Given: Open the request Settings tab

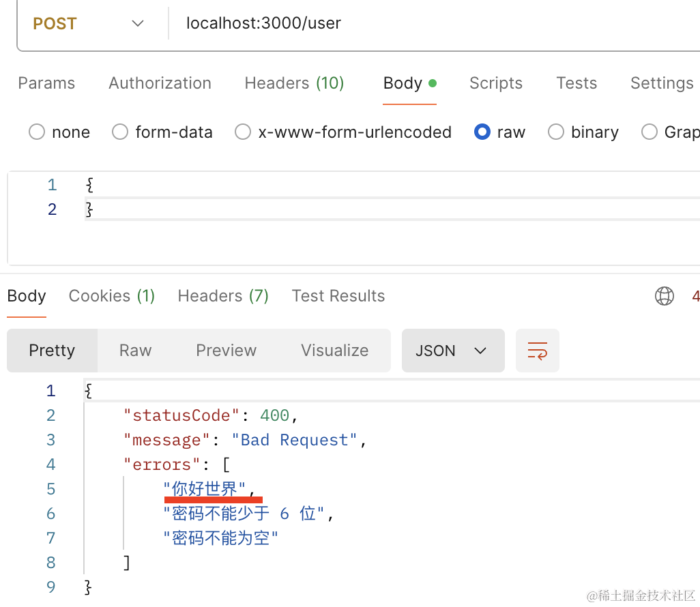Looking at the screenshot, I should [x=661, y=83].
